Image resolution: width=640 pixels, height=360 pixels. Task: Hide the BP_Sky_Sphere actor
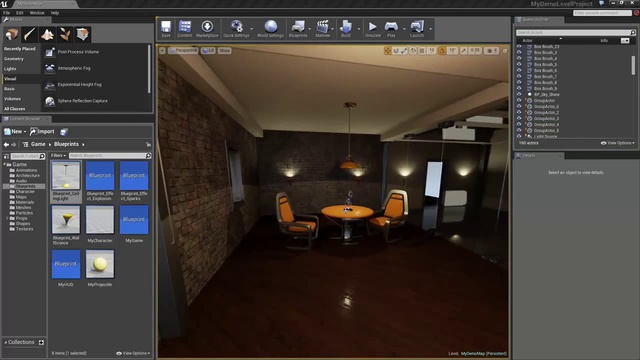coord(519,94)
